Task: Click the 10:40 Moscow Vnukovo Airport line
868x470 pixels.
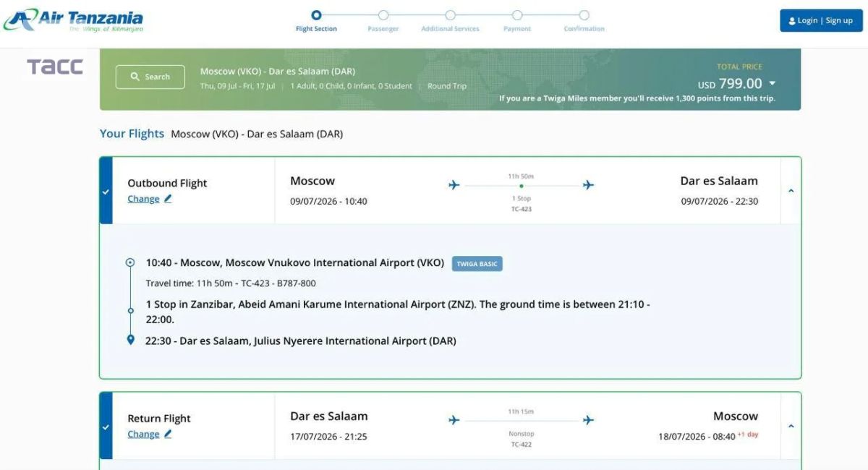Action: 295,263
